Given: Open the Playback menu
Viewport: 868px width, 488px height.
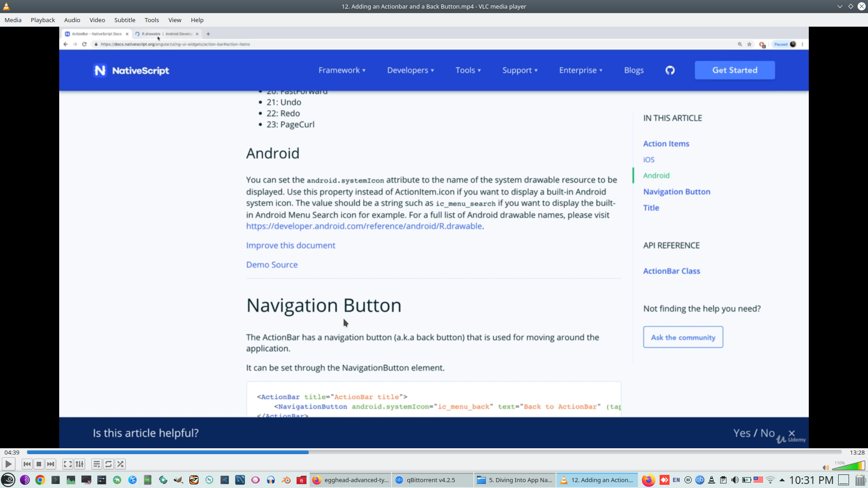Looking at the screenshot, I should point(42,20).
